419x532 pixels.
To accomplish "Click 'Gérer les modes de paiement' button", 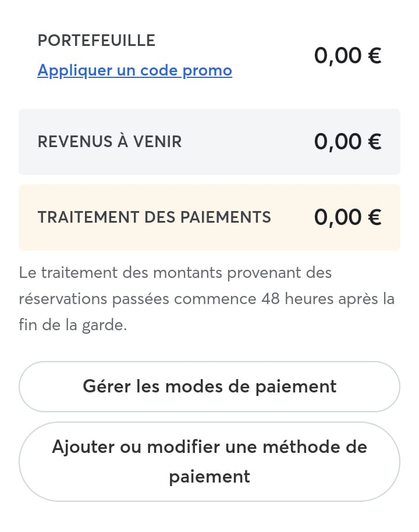I will (210, 387).
